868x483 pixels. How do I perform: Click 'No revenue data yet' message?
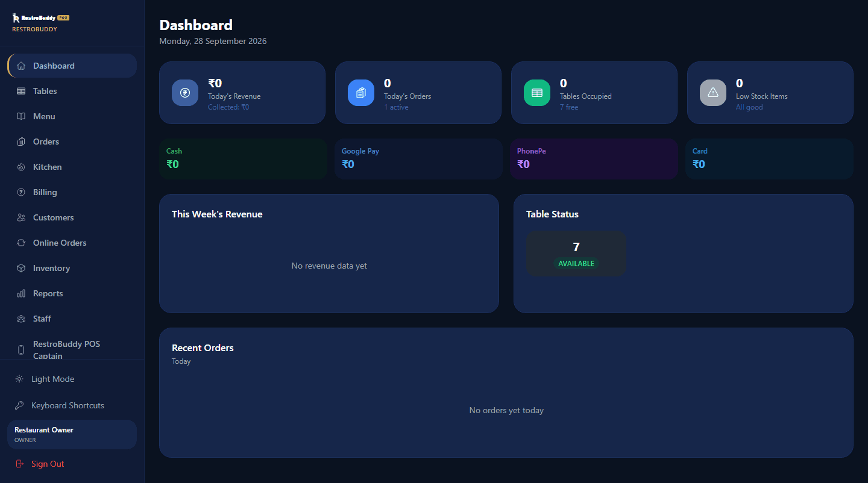click(329, 266)
